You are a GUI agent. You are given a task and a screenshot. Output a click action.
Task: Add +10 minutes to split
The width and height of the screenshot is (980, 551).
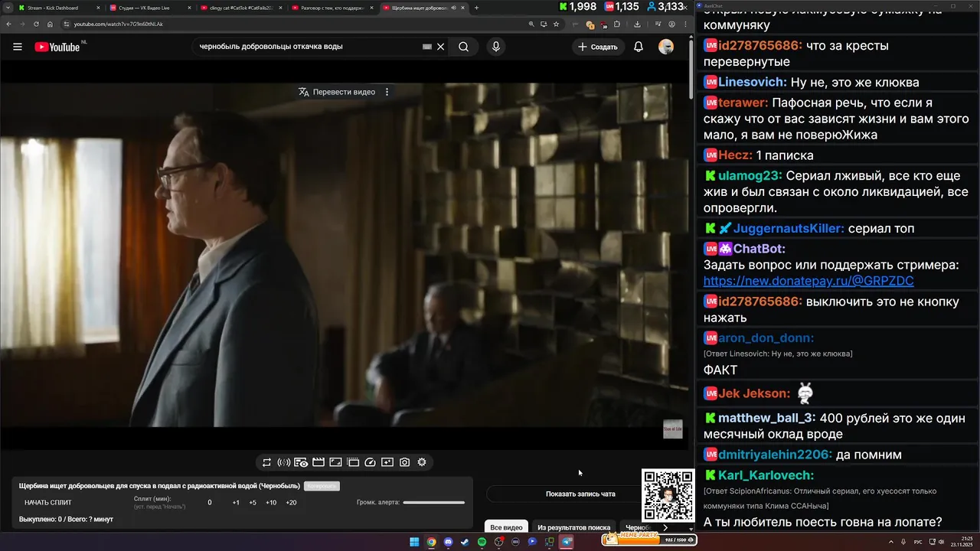[x=271, y=503]
